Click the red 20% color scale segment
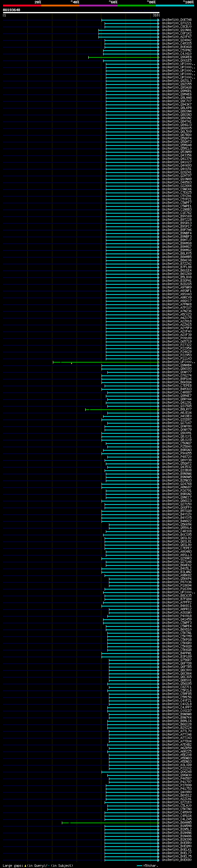Image resolution: width=197 pixels, height=868 pixels. click(22, 6)
